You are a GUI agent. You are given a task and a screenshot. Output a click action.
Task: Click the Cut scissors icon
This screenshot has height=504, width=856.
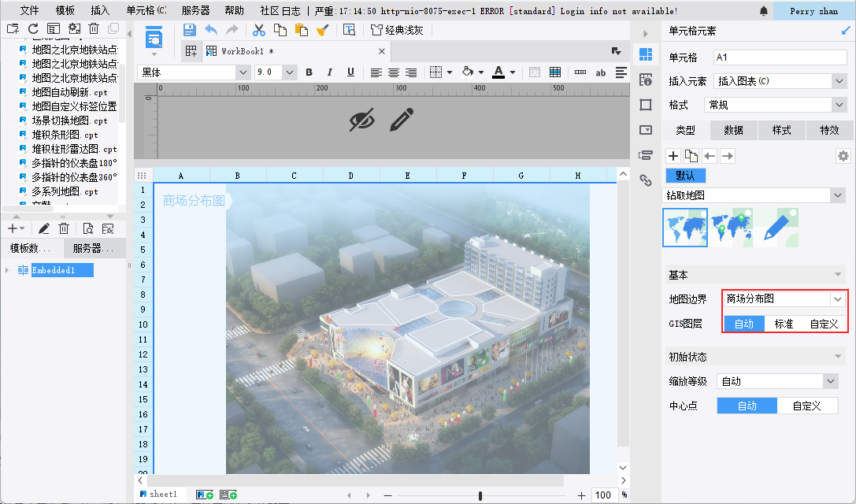tap(258, 30)
